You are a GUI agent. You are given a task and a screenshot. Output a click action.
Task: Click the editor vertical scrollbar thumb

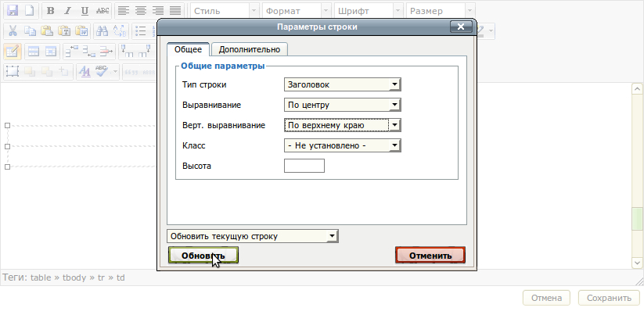tap(638, 219)
